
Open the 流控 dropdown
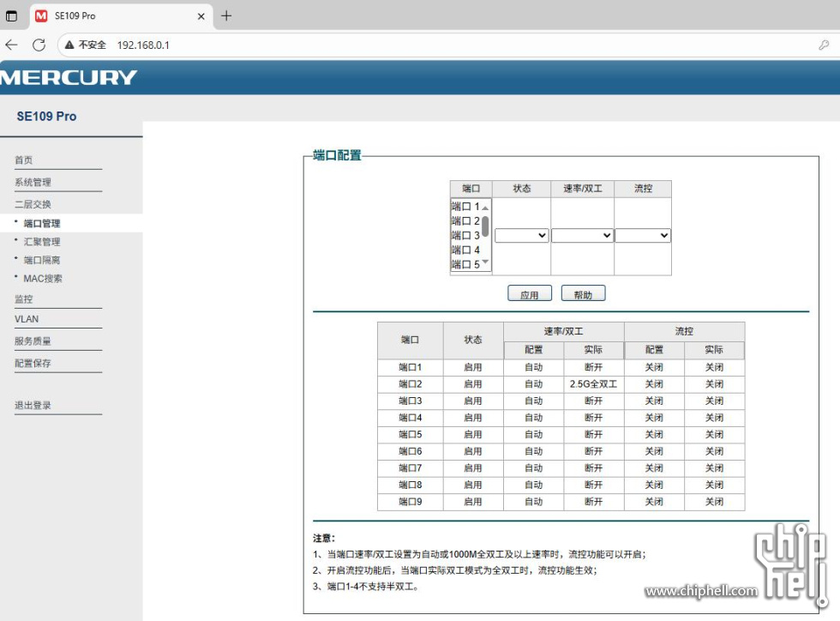coord(642,235)
